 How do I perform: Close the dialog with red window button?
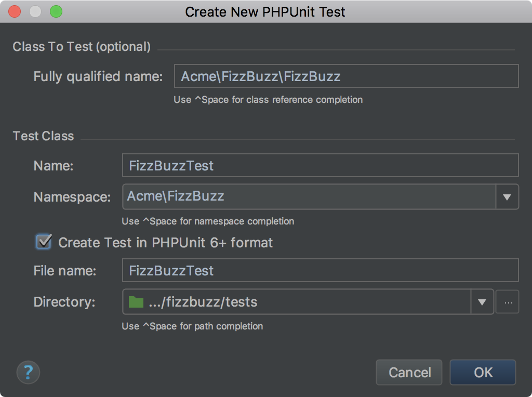tap(15, 11)
